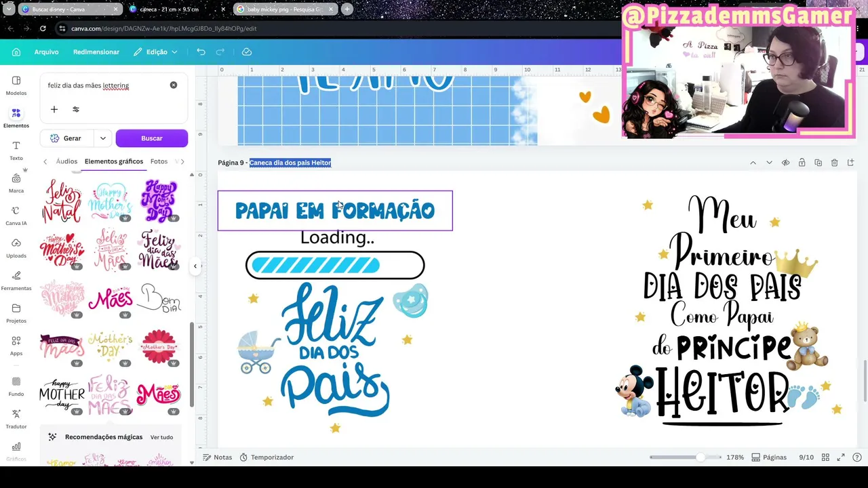The width and height of the screenshot is (868, 488).
Task: Open the Uploads panel
Action: coord(16,248)
